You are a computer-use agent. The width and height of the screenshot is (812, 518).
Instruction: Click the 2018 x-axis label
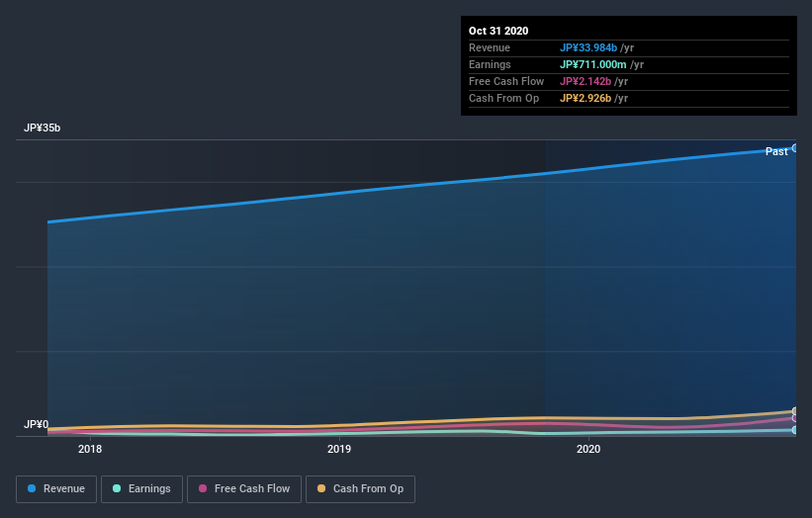click(x=90, y=449)
